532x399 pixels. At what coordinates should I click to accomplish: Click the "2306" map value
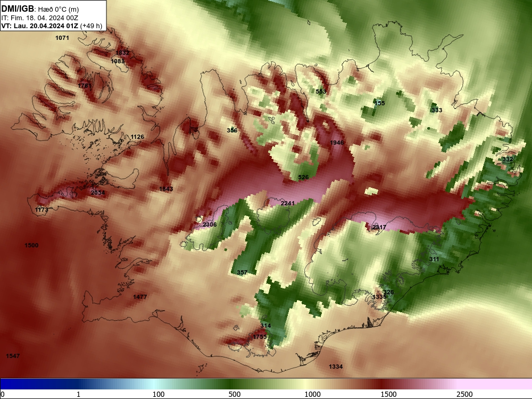point(210,225)
